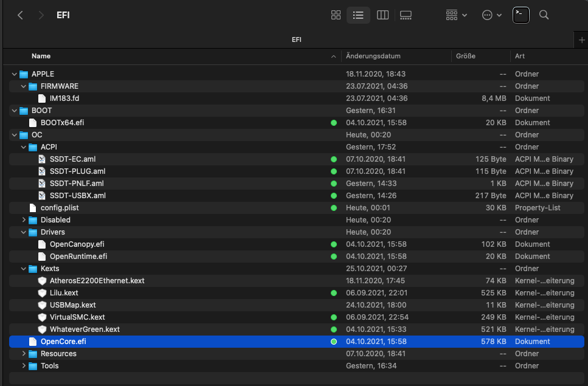Click the WhateverGreen.kext shield icon

click(42, 329)
